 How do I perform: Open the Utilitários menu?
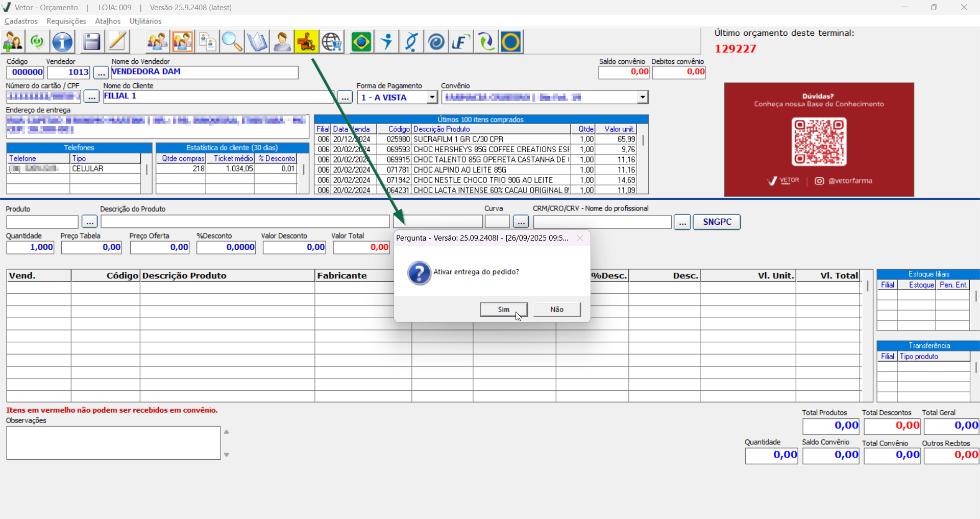(145, 21)
